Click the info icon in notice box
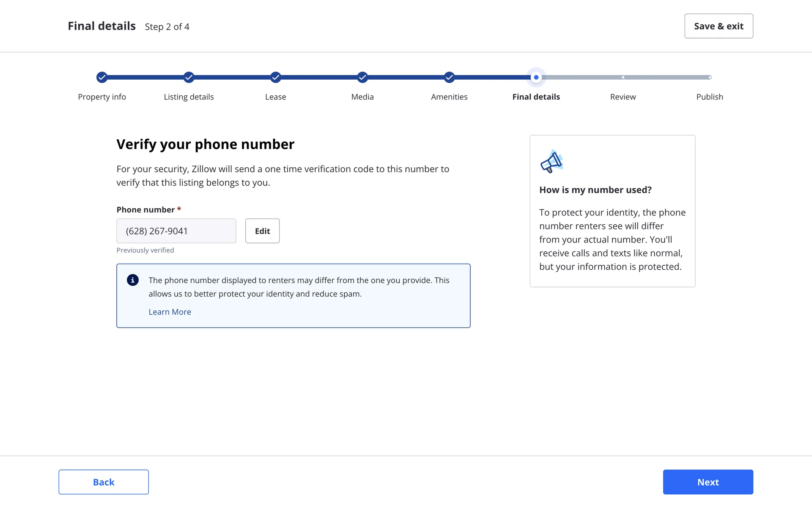Viewport: 812px width, 508px height. pyautogui.click(x=133, y=280)
